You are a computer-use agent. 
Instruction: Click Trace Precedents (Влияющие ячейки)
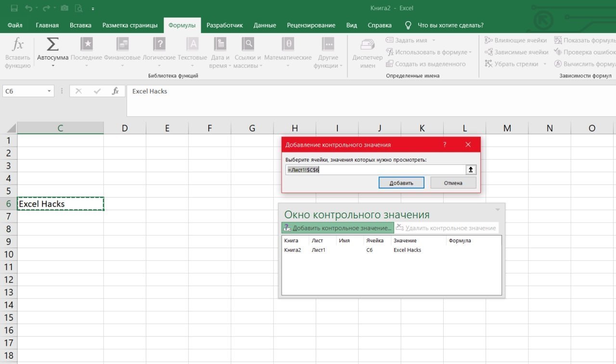pos(516,40)
